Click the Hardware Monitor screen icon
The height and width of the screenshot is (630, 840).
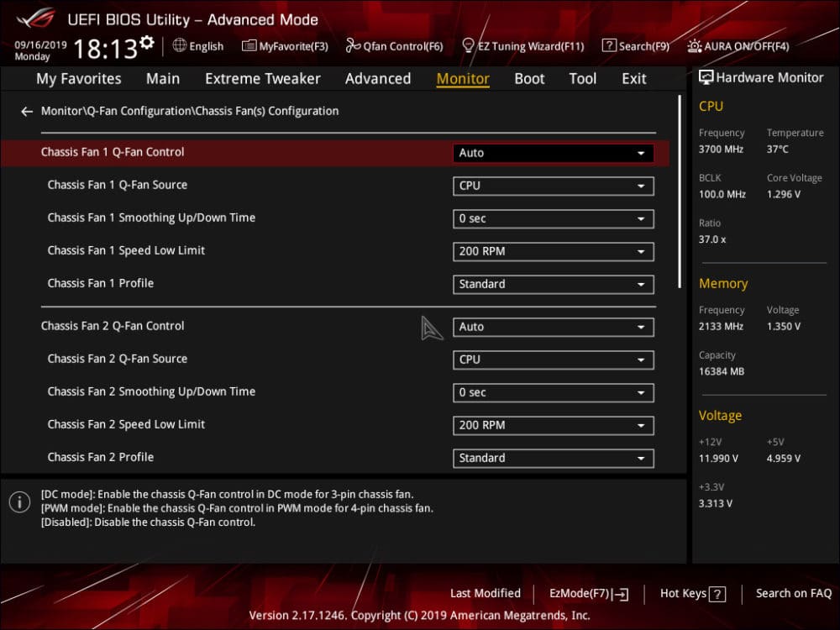click(706, 77)
